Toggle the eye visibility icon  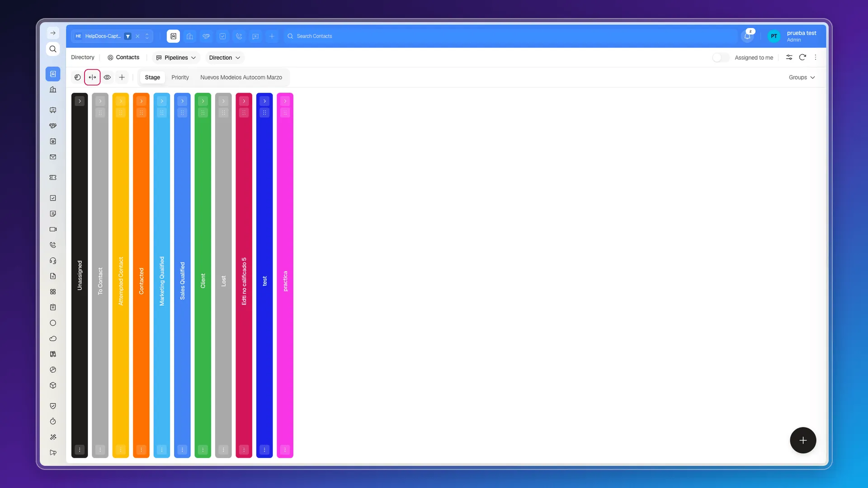tap(107, 77)
